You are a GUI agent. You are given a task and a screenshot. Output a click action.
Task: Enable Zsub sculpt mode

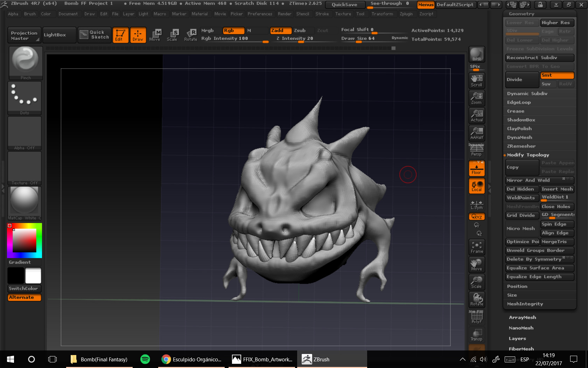pos(300,30)
